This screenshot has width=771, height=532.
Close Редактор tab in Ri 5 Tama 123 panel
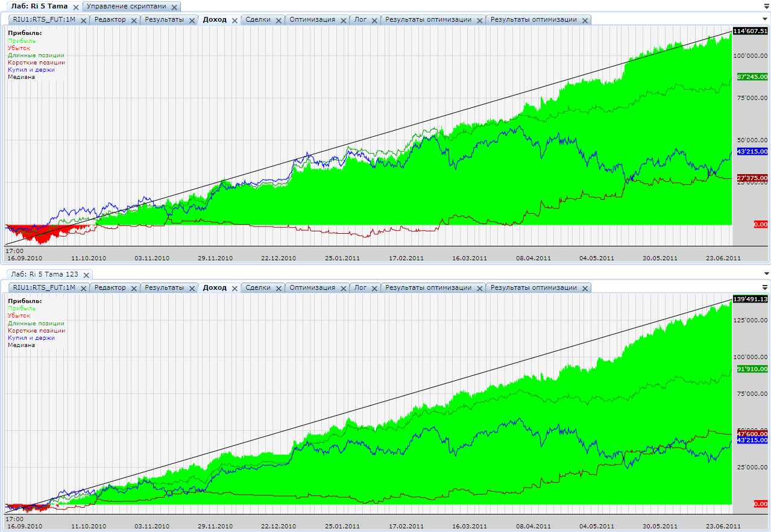tap(134, 288)
